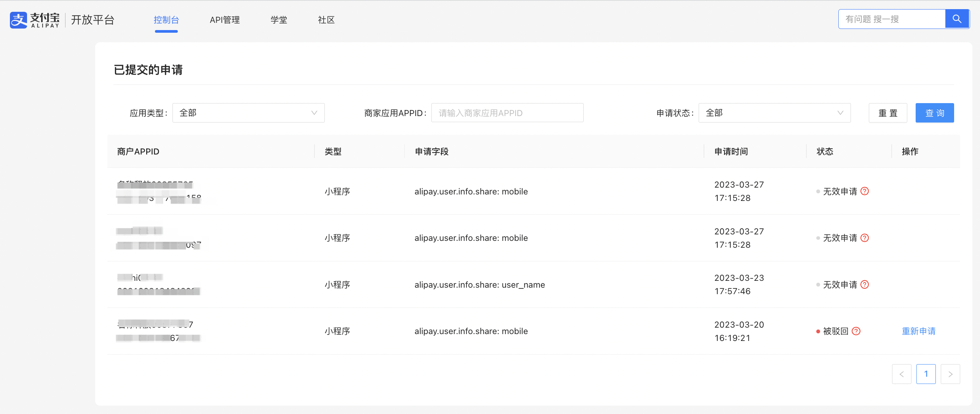
Task: Go to previous page arrow
Action: pos(901,374)
